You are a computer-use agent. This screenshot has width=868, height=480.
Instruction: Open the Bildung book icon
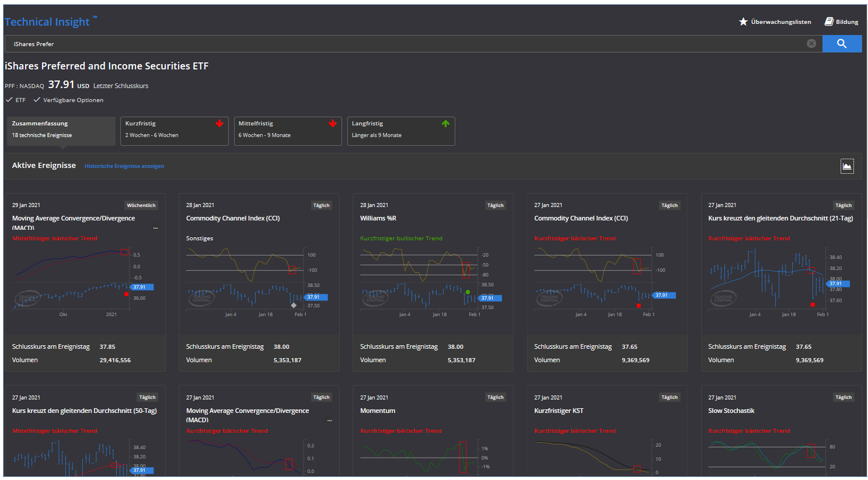pyautogui.click(x=829, y=22)
